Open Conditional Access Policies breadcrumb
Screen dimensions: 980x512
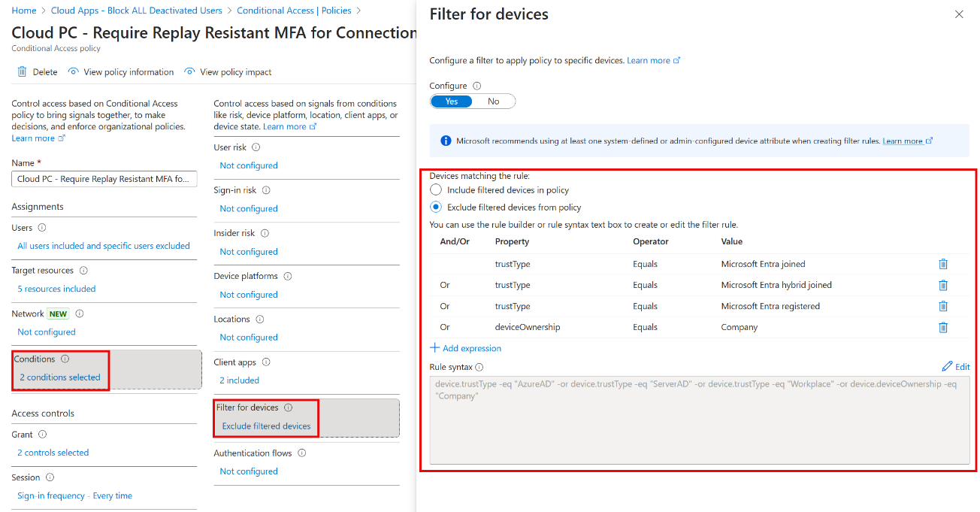pyautogui.click(x=296, y=10)
